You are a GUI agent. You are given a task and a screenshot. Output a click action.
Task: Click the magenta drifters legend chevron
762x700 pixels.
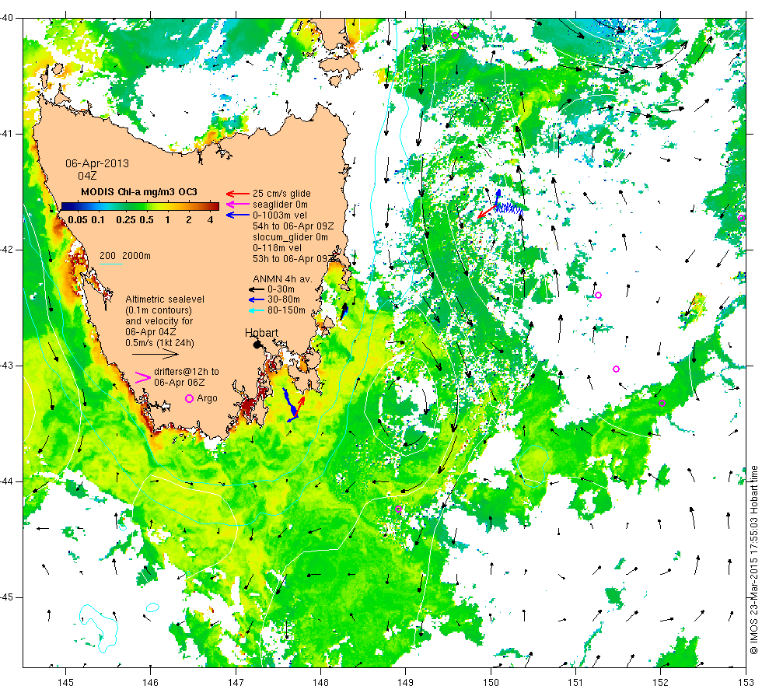click(x=143, y=377)
